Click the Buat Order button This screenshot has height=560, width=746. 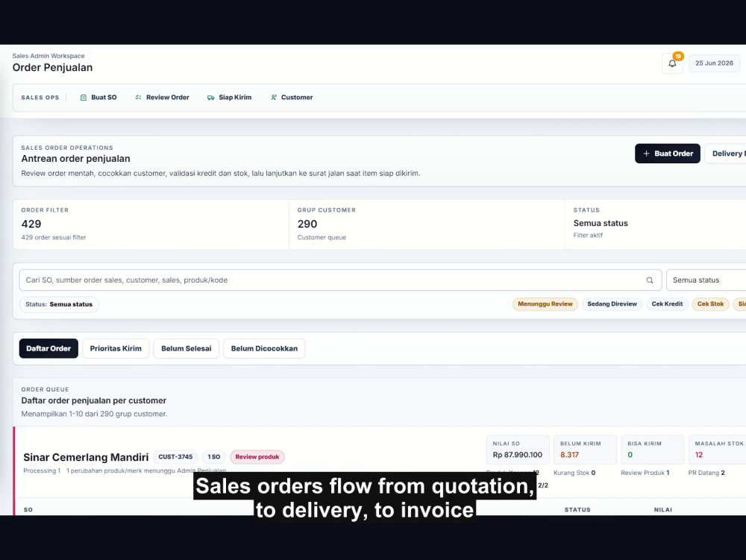pyautogui.click(x=668, y=154)
